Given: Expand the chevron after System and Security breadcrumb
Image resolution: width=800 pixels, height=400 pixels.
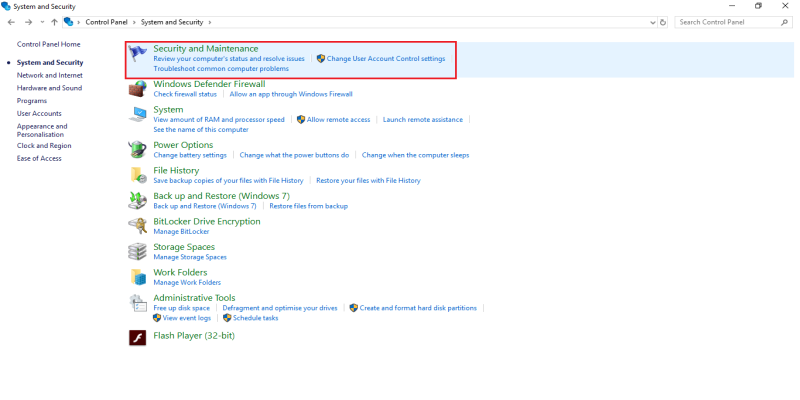Looking at the screenshot, I should pos(210,22).
